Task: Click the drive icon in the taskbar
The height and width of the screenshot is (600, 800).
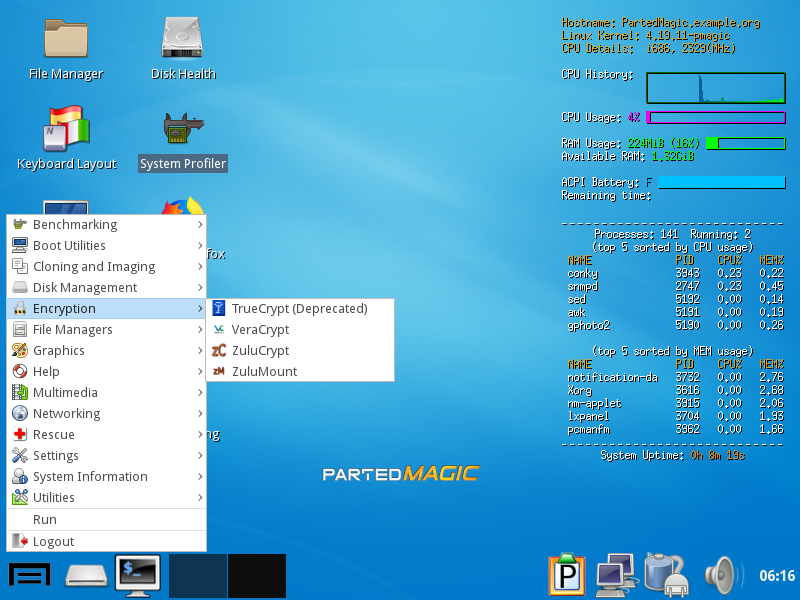Action: [x=86, y=576]
